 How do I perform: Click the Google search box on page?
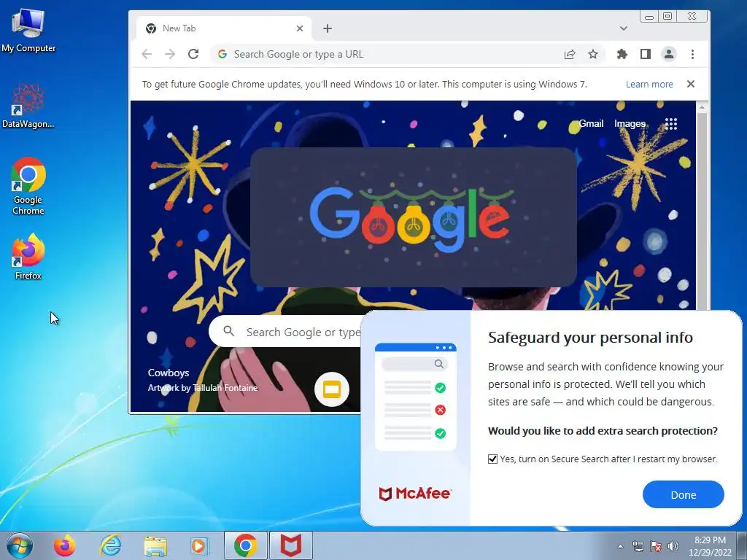[x=285, y=332]
